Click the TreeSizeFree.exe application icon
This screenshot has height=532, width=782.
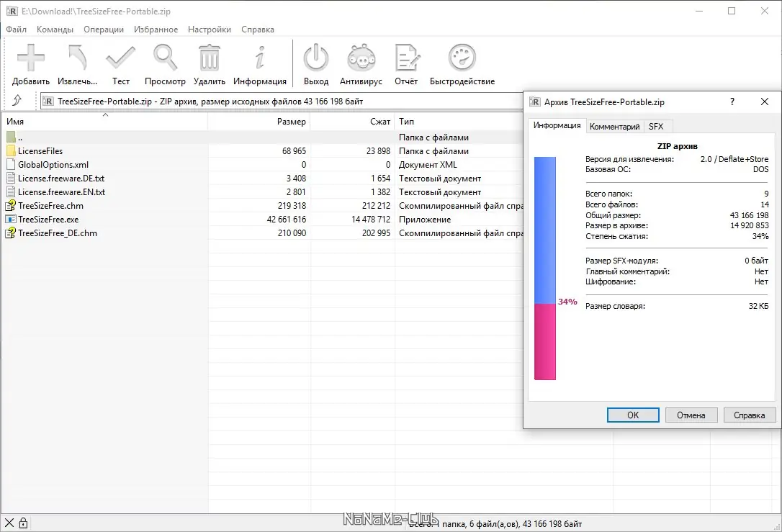point(11,219)
